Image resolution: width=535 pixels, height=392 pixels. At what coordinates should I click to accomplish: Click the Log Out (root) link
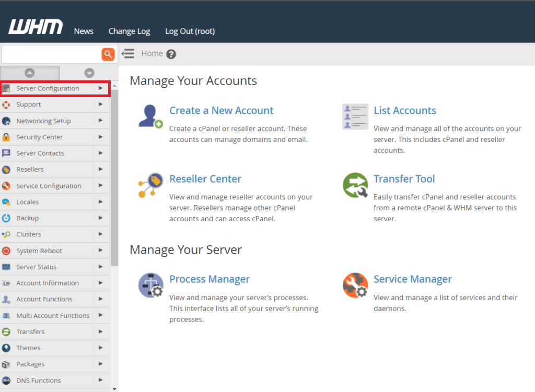point(190,31)
